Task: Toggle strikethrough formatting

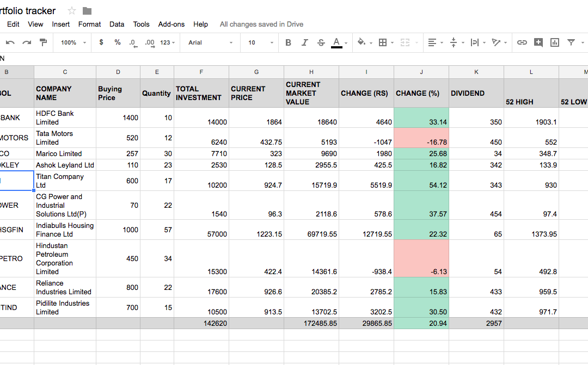Action: (x=321, y=43)
